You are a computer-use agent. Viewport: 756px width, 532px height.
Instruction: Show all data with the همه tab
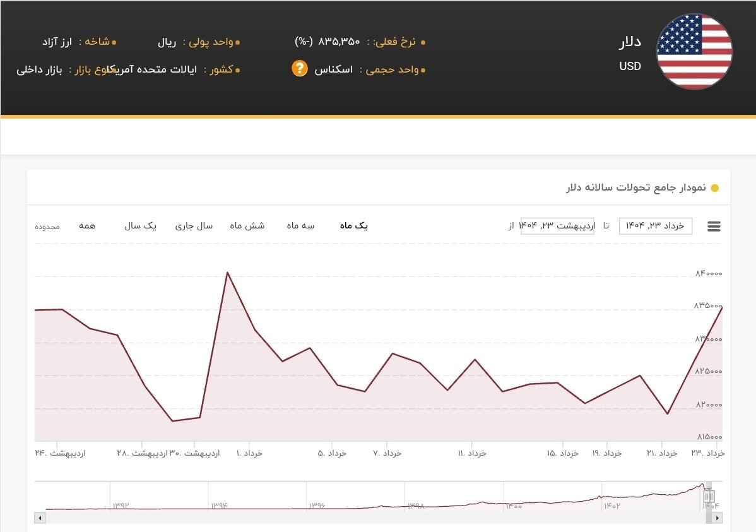(x=88, y=225)
